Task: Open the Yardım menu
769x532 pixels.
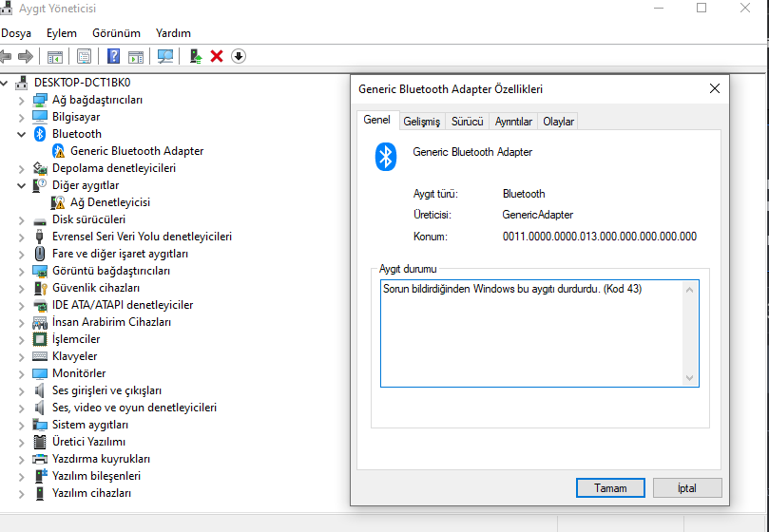Action: [173, 33]
